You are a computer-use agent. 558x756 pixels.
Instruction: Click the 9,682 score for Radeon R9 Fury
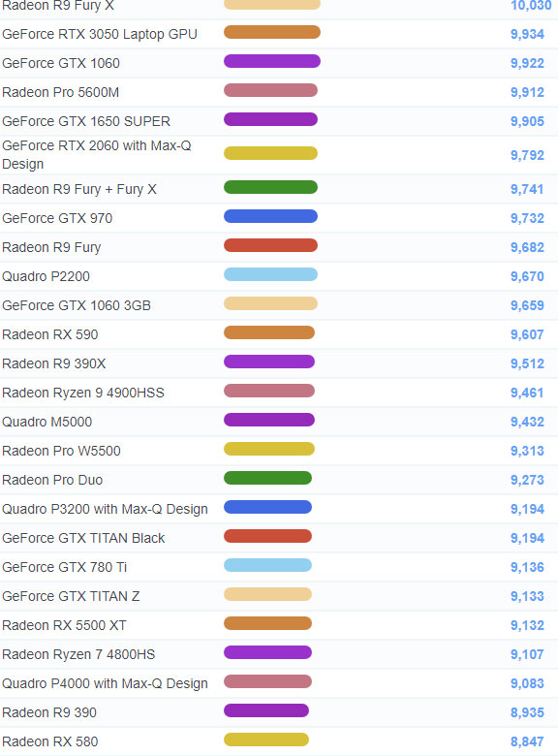[527, 247]
